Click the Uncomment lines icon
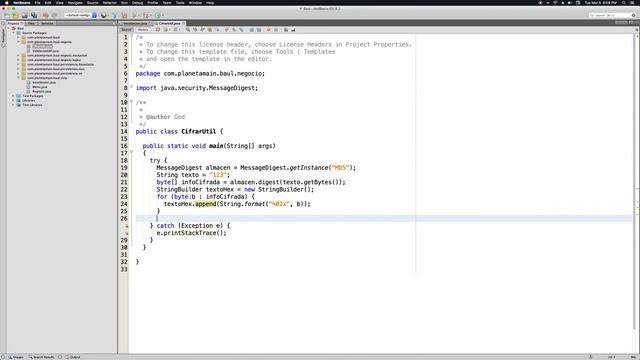 pyautogui.click(x=293, y=30)
